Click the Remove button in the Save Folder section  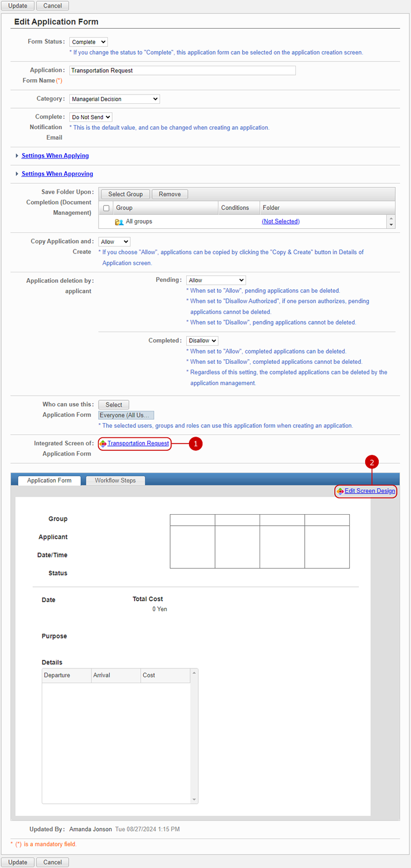click(x=170, y=194)
